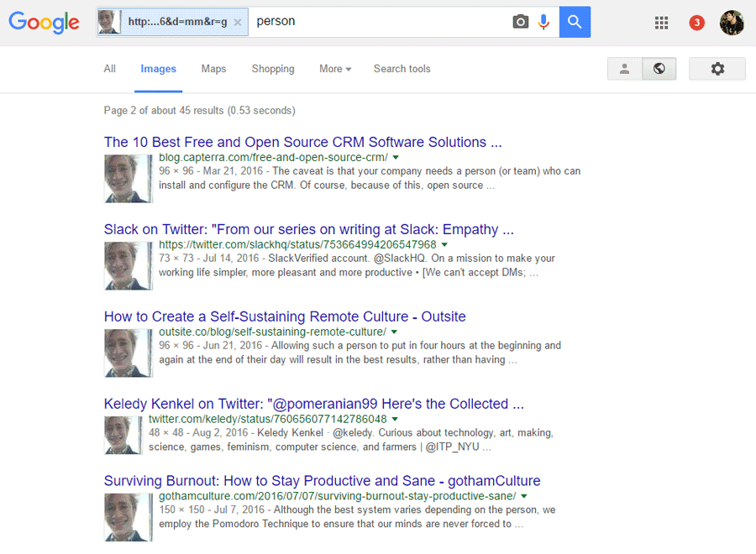Expand the More dropdown menu

click(x=335, y=69)
